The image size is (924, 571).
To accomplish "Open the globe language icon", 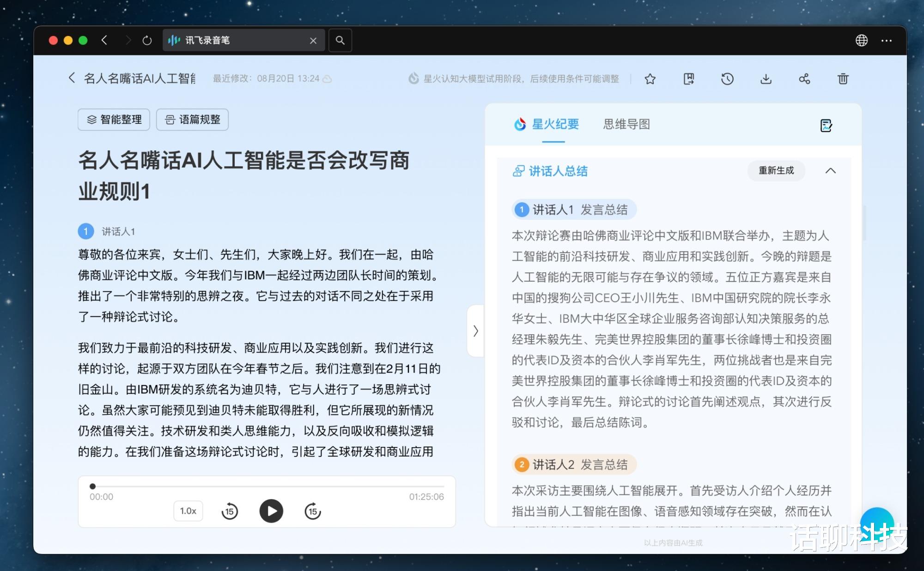I will 861,41.
